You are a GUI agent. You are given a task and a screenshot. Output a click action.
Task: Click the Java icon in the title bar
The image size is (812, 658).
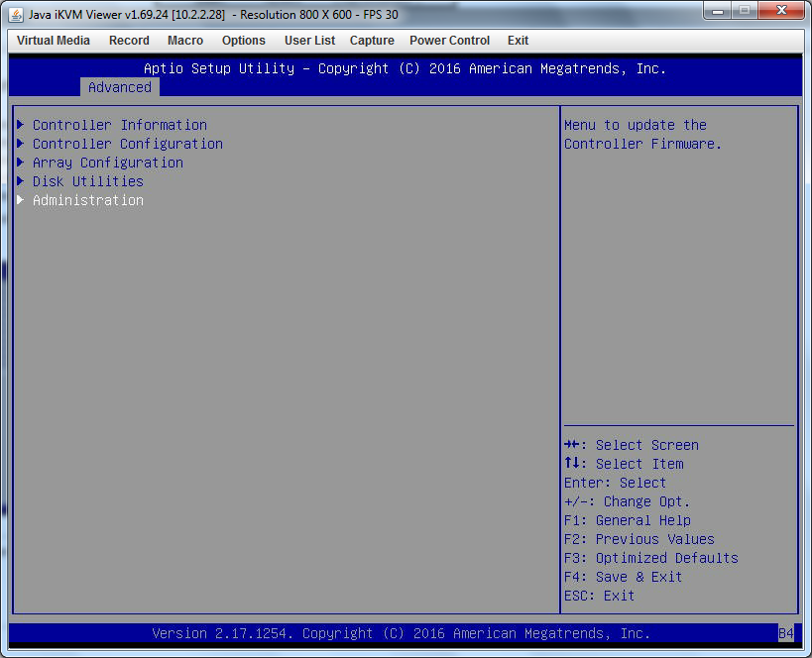pyautogui.click(x=16, y=15)
